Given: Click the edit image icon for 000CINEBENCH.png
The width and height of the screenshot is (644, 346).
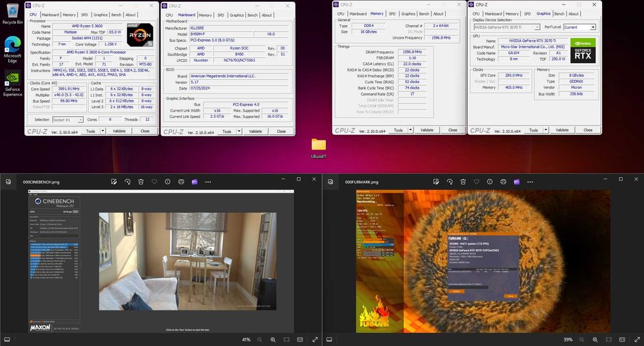Looking at the screenshot, I should click(113, 182).
